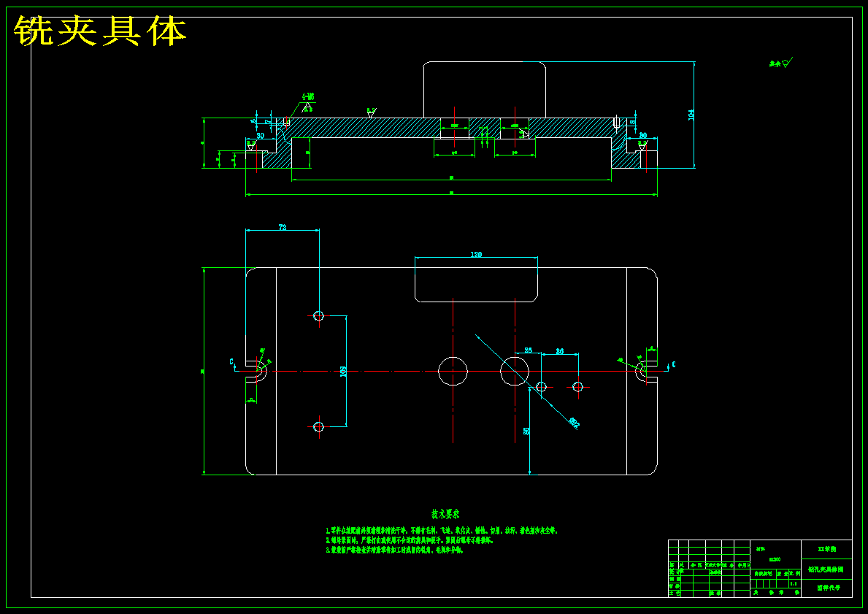Select the 技术要求 heading
Image resolution: width=868 pixels, height=614 pixels.
(x=445, y=514)
